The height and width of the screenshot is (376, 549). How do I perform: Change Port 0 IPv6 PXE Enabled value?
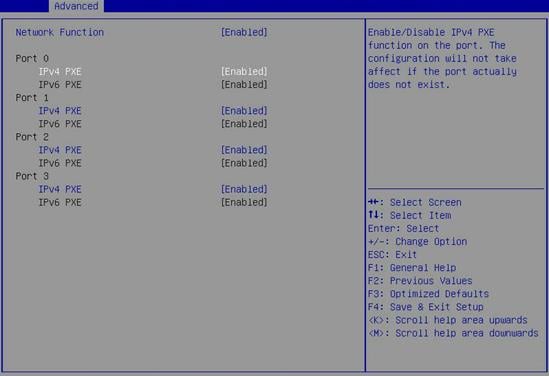pyautogui.click(x=244, y=84)
